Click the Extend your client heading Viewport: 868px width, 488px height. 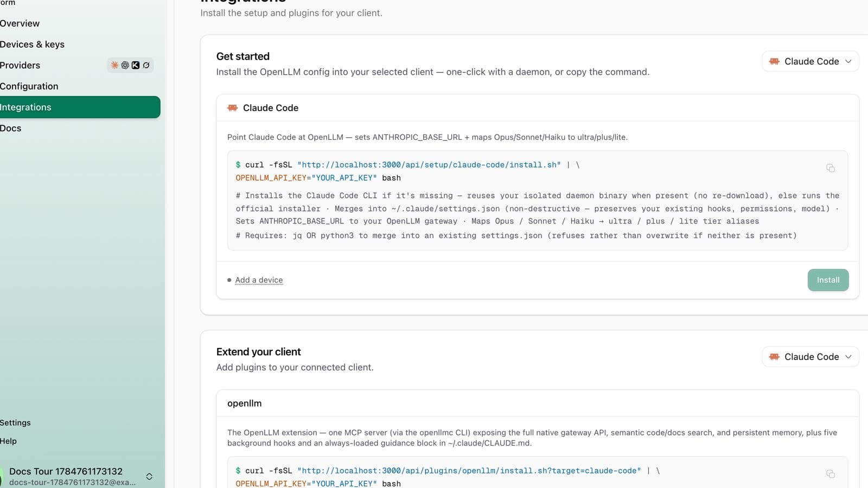point(258,352)
